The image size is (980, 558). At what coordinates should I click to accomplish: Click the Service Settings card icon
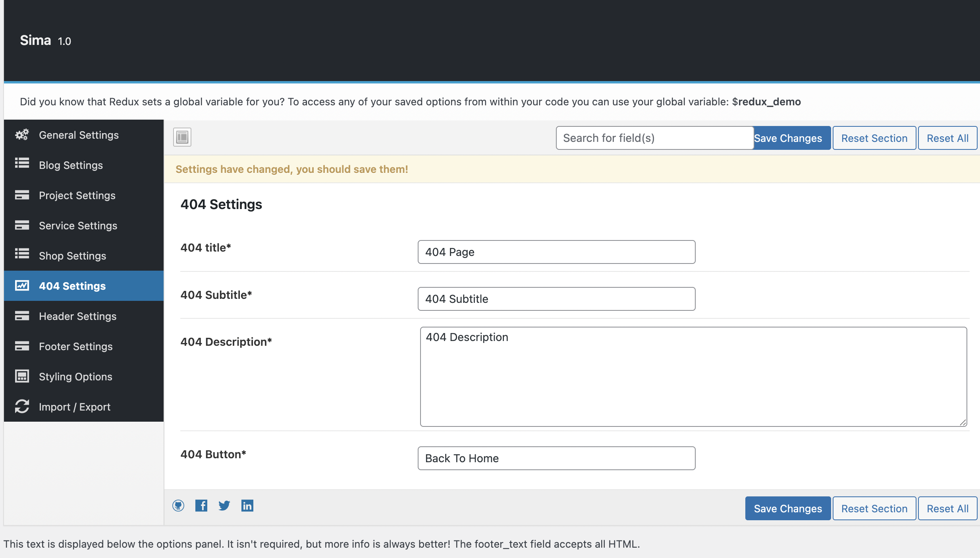tap(22, 225)
